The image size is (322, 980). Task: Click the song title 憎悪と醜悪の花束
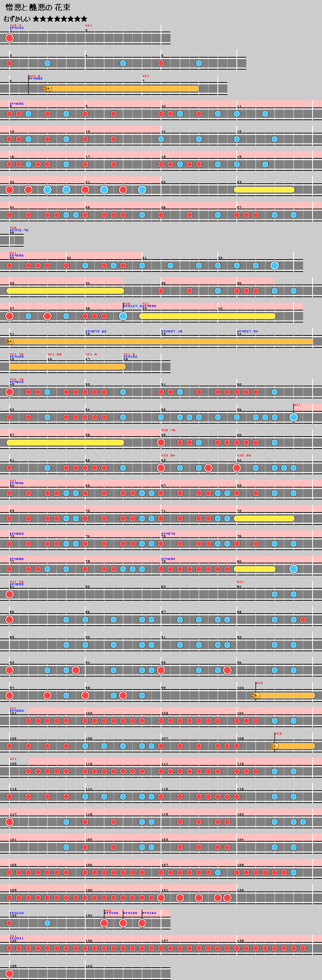click(x=38, y=8)
